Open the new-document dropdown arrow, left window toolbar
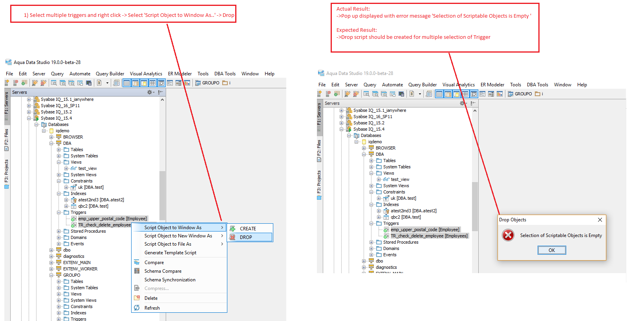Screen dimensions: 644x321 coord(107,83)
